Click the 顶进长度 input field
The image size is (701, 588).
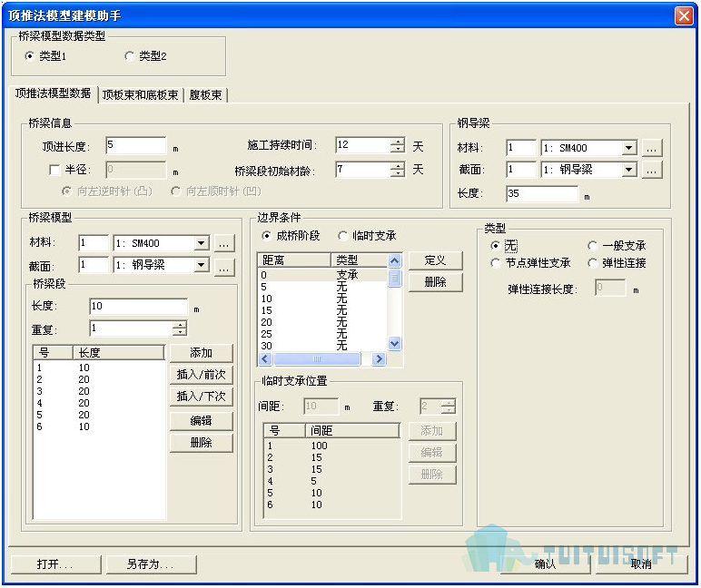coord(136,146)
